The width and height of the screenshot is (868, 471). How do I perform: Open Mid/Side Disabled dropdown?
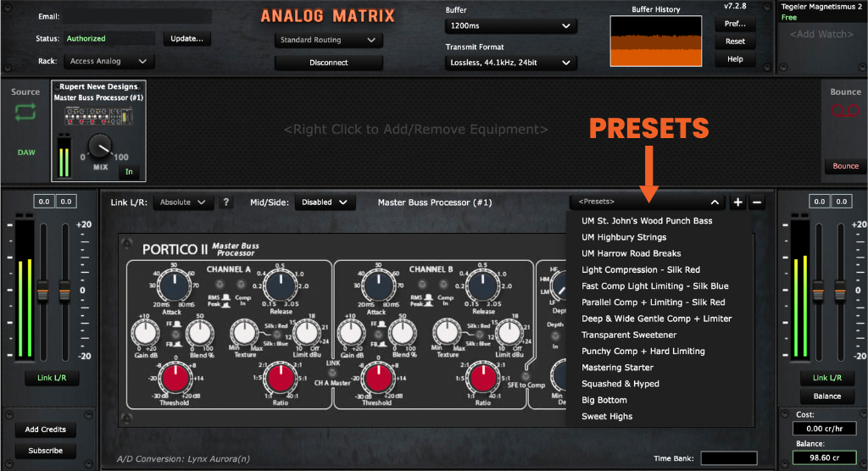pos(325,202)
